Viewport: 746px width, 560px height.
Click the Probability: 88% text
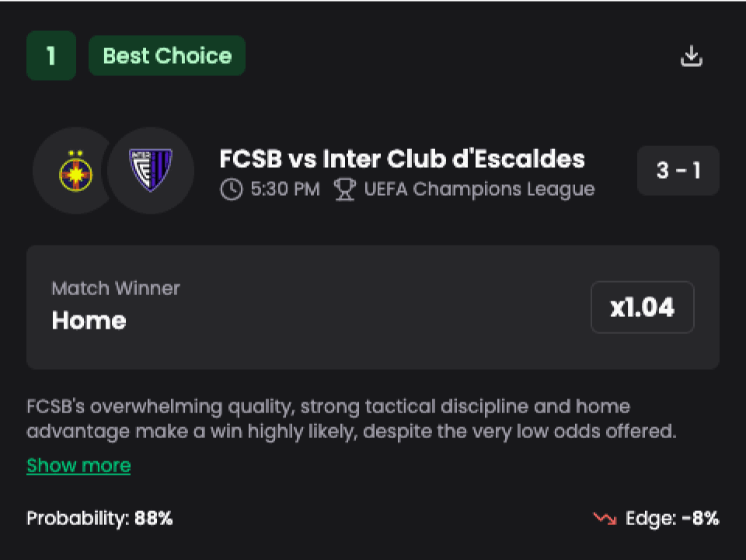[x=99, y=518]
